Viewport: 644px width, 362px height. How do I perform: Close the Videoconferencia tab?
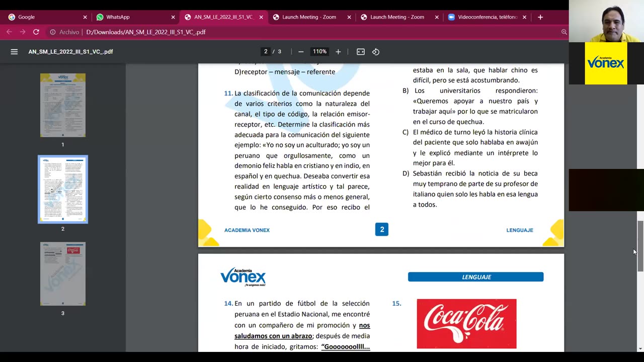[x=524, y=17]
